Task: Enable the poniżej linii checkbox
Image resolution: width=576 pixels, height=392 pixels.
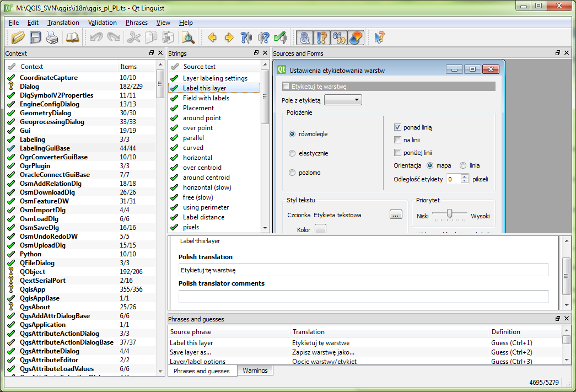Action: [x=397, y=153]
